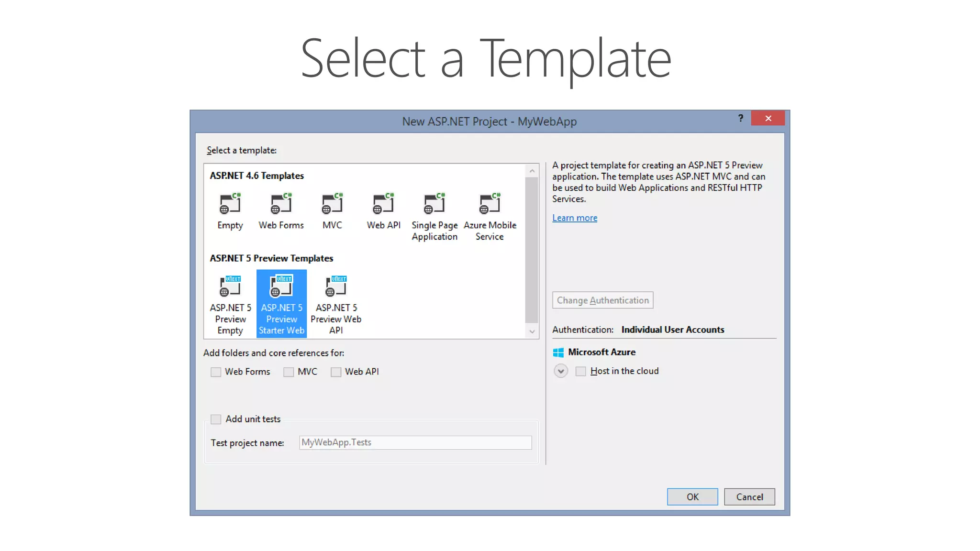Click the Test project name field
This screenshot has height=551, width=980.
(415, 442)
